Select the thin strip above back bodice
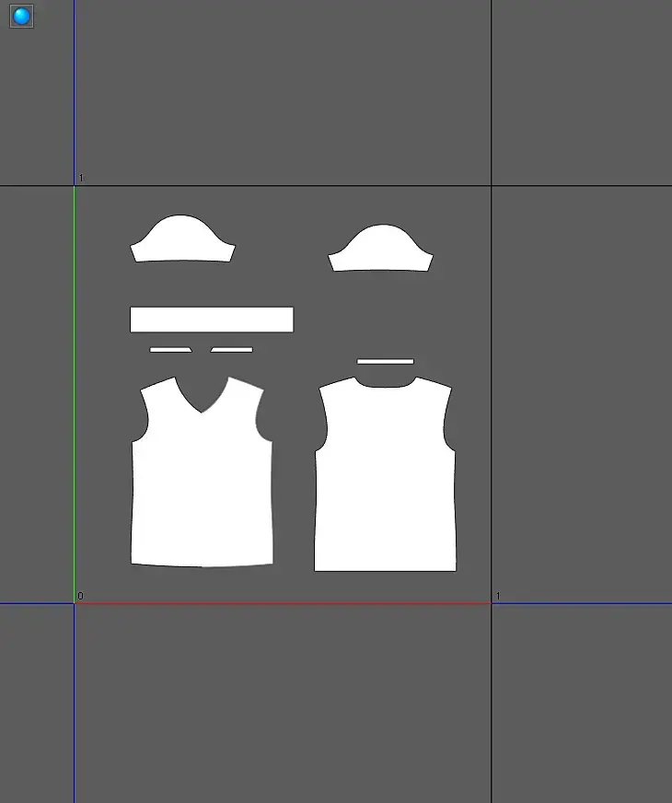This screenshot has width=672, height=803. click(386, 362)
